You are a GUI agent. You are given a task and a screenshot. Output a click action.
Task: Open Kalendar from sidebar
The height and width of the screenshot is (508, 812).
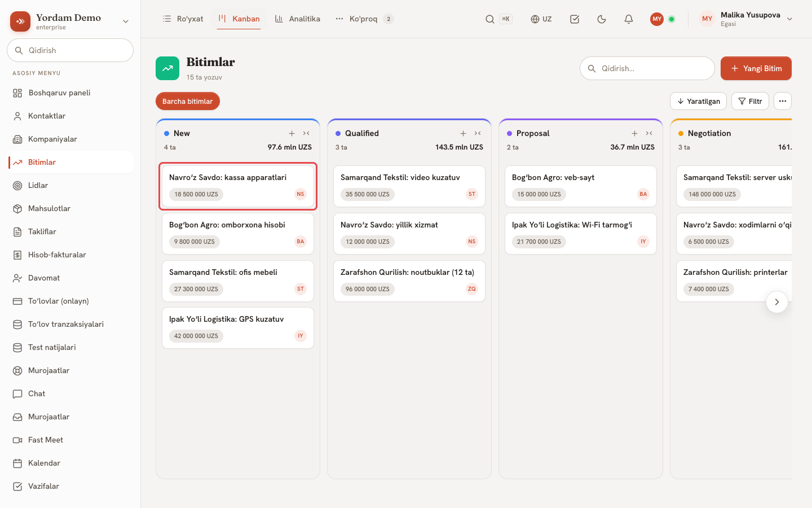(70, 463)
